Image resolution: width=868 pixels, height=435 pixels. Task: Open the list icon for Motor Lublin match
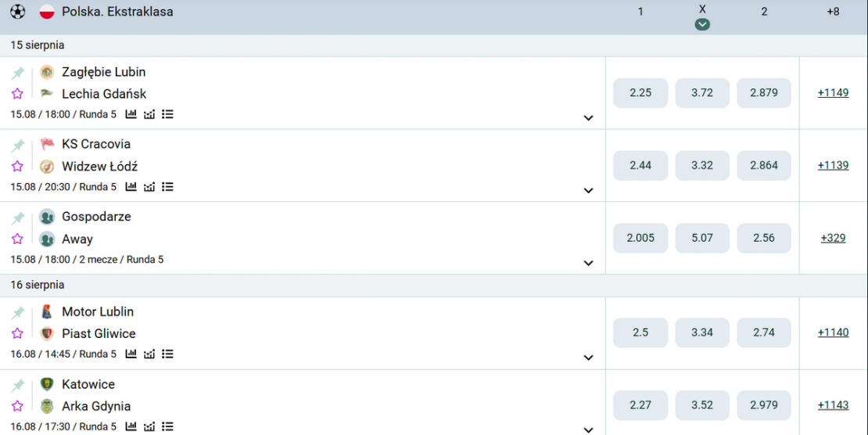click(x=167, y=354)
